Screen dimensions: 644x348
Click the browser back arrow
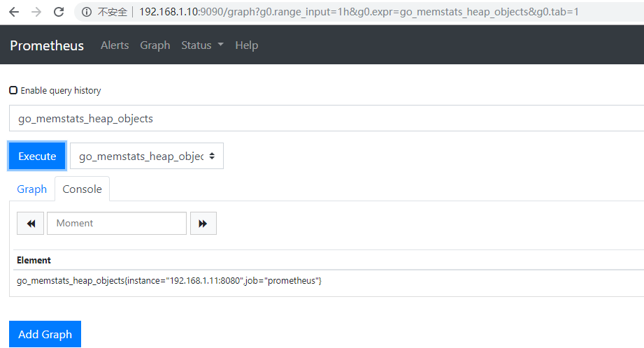click(14, 12)
